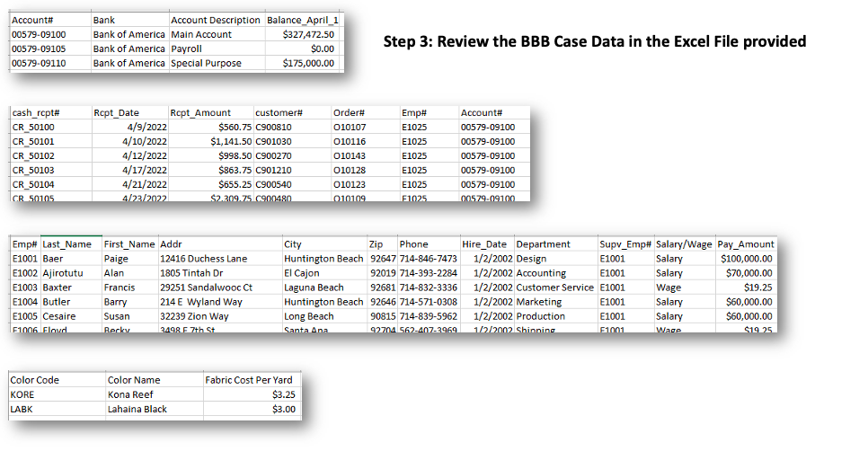Click order number O10123
868x460 pixels.
click(350, 184)
